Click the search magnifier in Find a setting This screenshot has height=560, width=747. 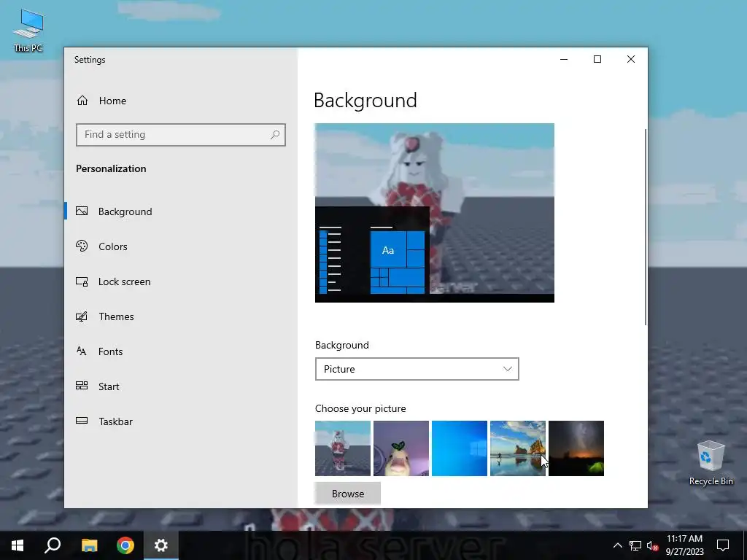tap(275, 135)
